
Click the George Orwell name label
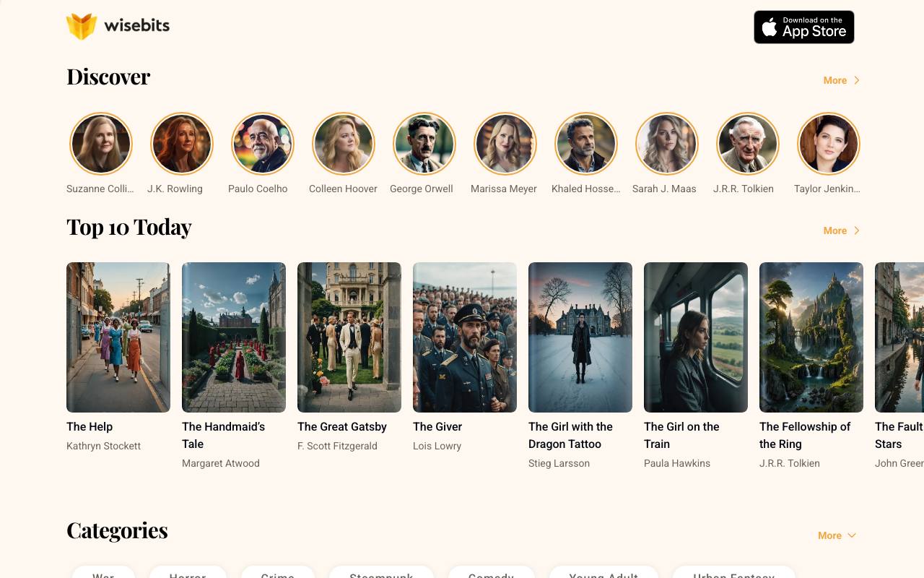click(422, 189)
